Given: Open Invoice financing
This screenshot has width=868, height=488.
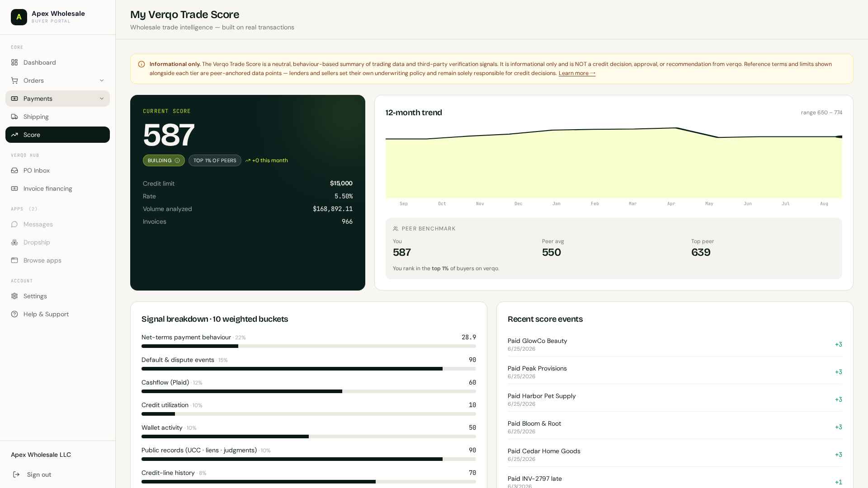Looking at the screenshot, I should [x=57, y=188].
